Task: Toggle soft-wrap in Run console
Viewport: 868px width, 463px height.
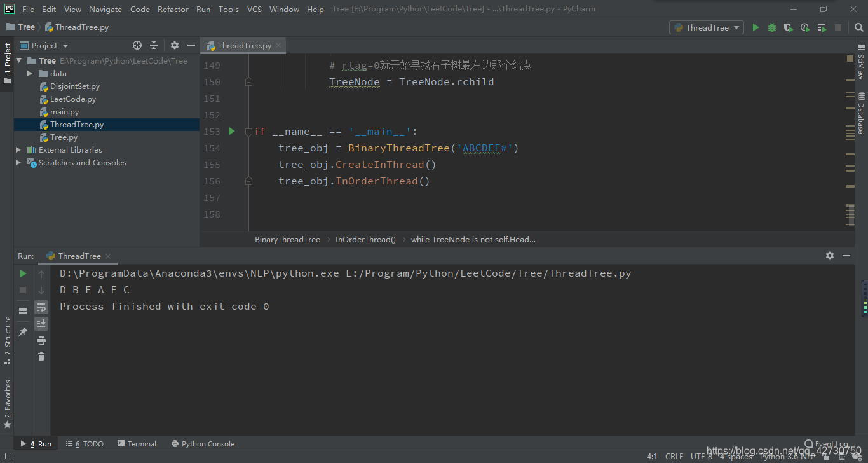Action: click(x=41, y=307)
